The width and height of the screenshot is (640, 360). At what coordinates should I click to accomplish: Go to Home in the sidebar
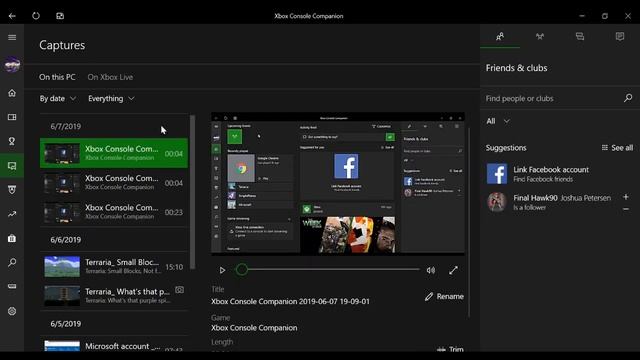pyautogui.click(x=12, y=93)
